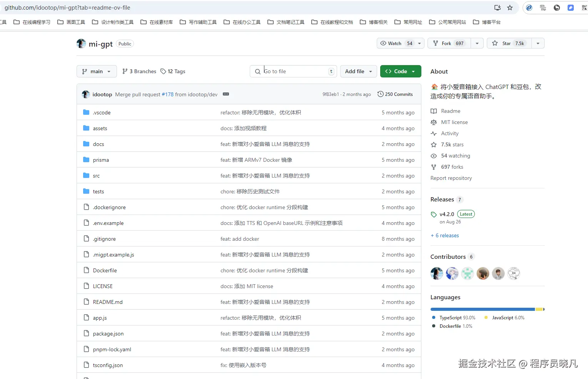
Task: Open the 文档笔记工具 bookmark folder
Action: [286, 22]
